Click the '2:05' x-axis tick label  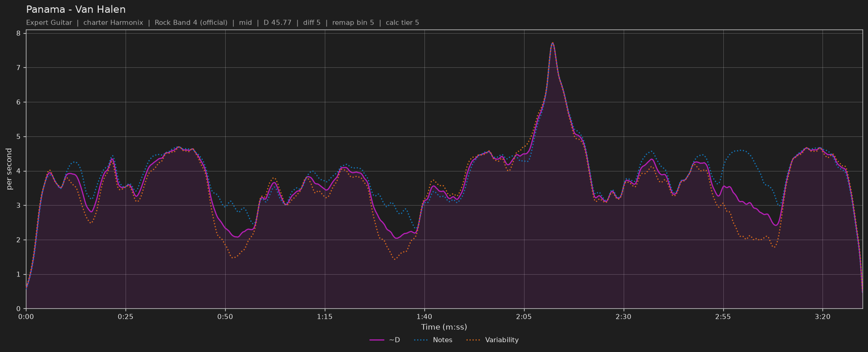[524, 317]
